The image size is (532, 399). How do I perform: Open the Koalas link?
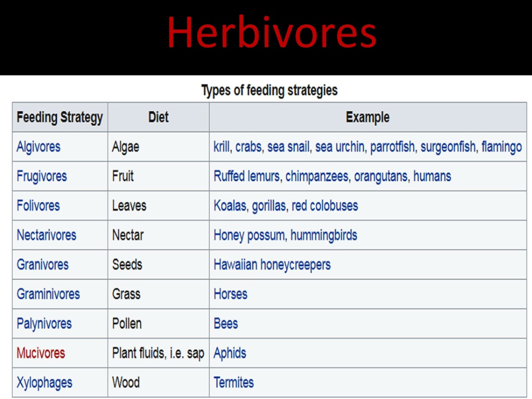point(230,206)
